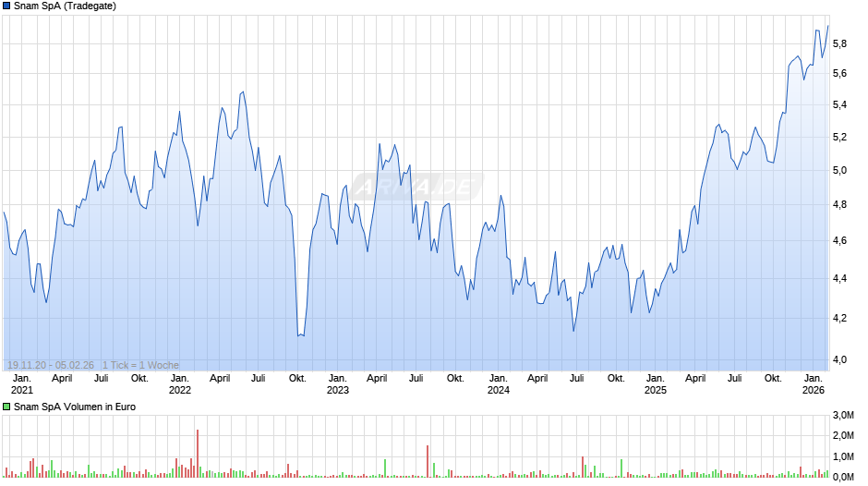The height and width of the screenshot is (486, 868).
Task: Click the 'Jan. 2021' time axis label
Action: pyautogui.click(x=21, y=384)
